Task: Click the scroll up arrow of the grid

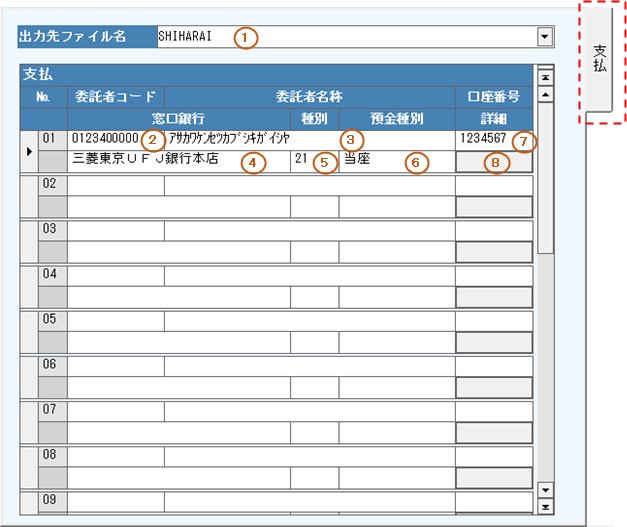Action: 545,95
